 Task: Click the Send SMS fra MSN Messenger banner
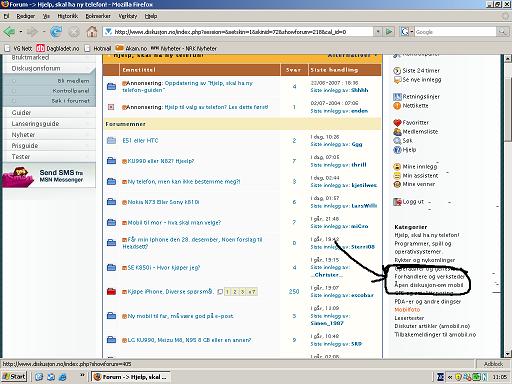coord(49,176)
